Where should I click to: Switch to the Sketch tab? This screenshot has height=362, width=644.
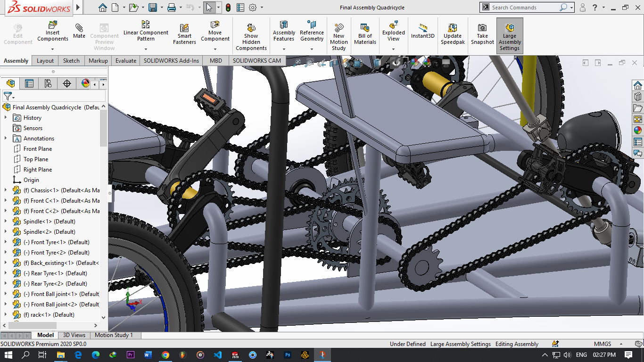71,60
